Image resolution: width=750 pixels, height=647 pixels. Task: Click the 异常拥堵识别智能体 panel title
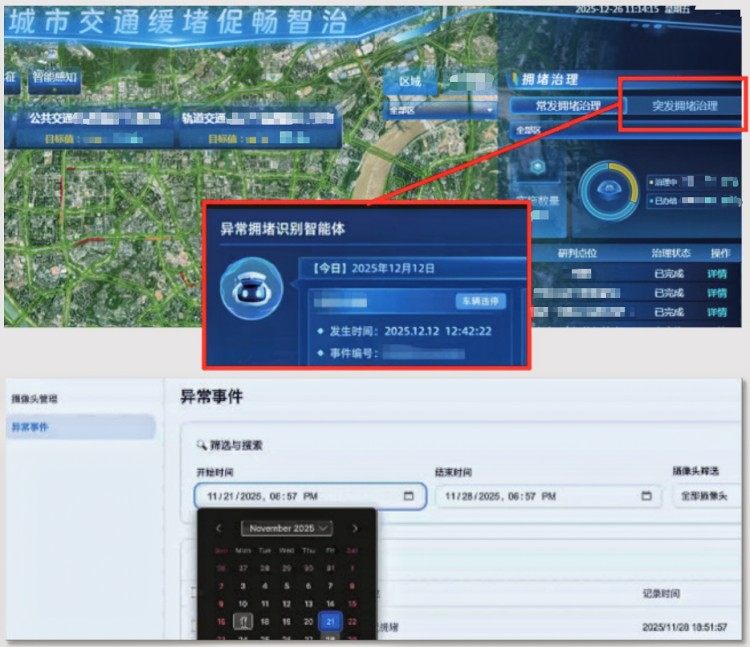(283, 229)
